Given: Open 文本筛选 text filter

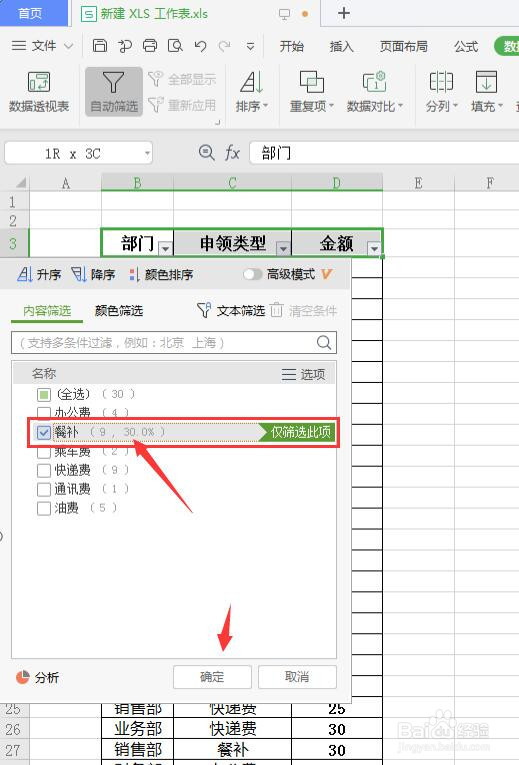Looking at the screenshot, I should coord(231,310).
